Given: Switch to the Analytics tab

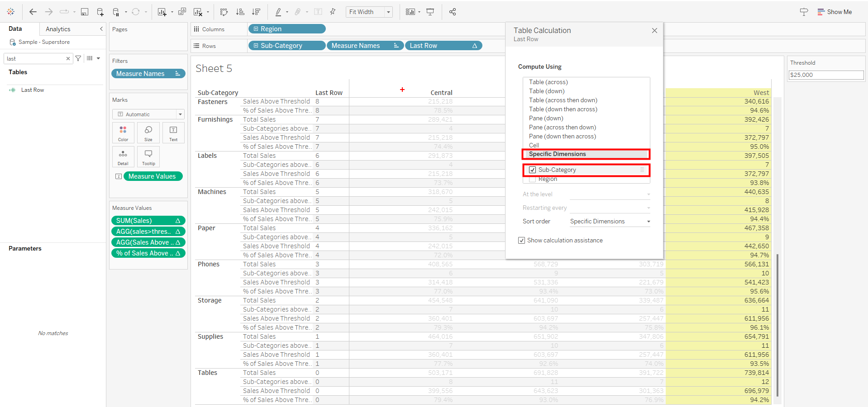Looking at the screenshot, I should (58, 29).
